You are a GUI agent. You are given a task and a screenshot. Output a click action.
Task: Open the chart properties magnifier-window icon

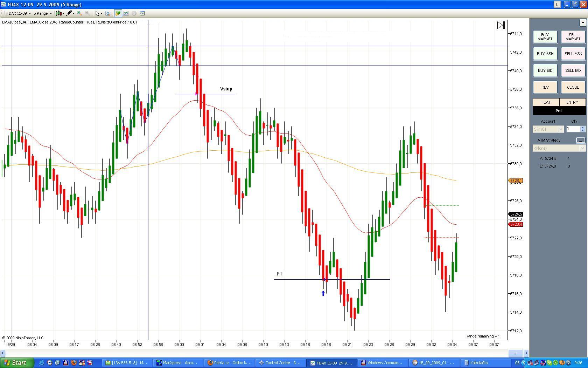(108, 13)
